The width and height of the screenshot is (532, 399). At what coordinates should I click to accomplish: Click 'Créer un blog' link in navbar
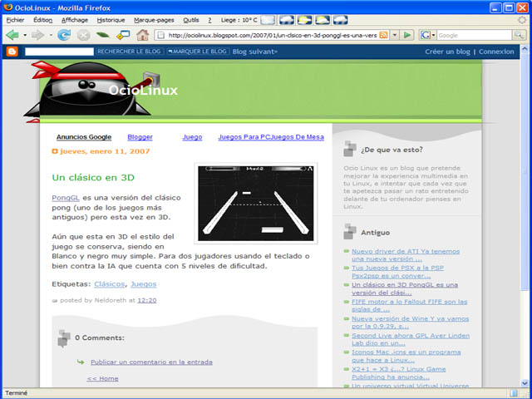tap(447, 52)
